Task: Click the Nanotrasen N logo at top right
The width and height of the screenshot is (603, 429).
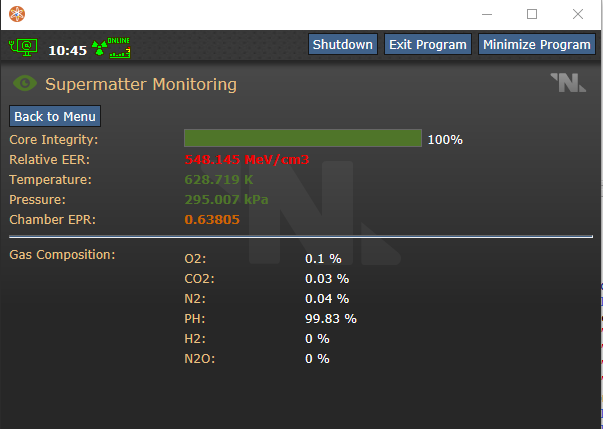Action: click(568, 84)
